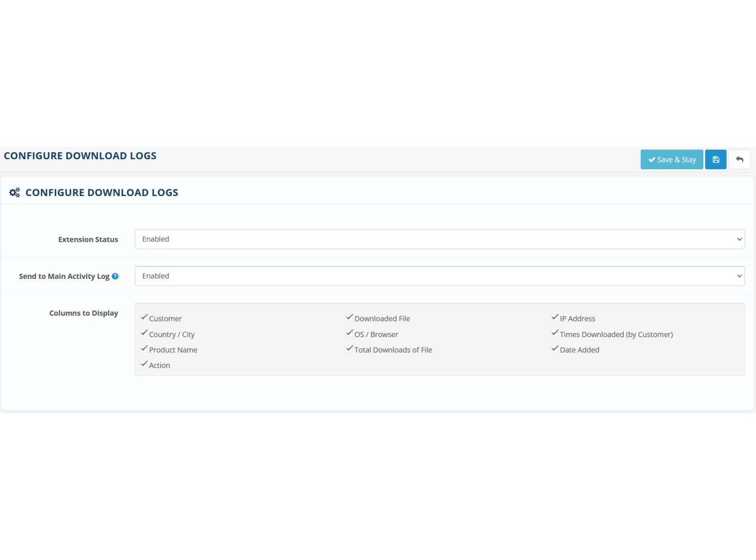This screenshot has width=756, height=560.
Task: Uncheck the OS / Browser column
Action: pos(349,333)
